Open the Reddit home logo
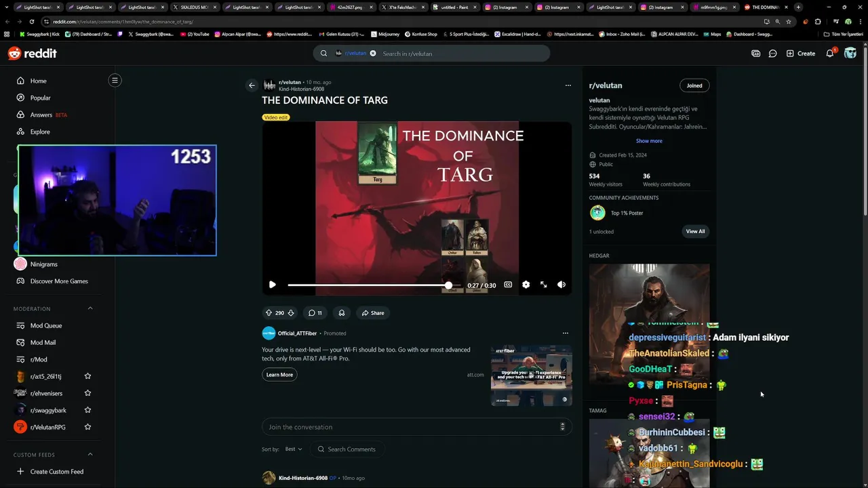Viewport: 868px width, 488px height. [32, 54]
